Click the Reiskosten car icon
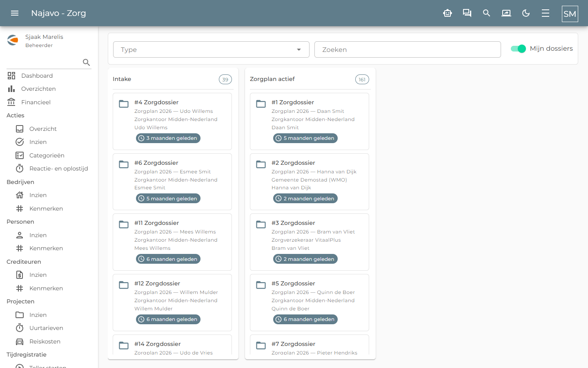The image size is (588, 368). (x=20, y=341)
